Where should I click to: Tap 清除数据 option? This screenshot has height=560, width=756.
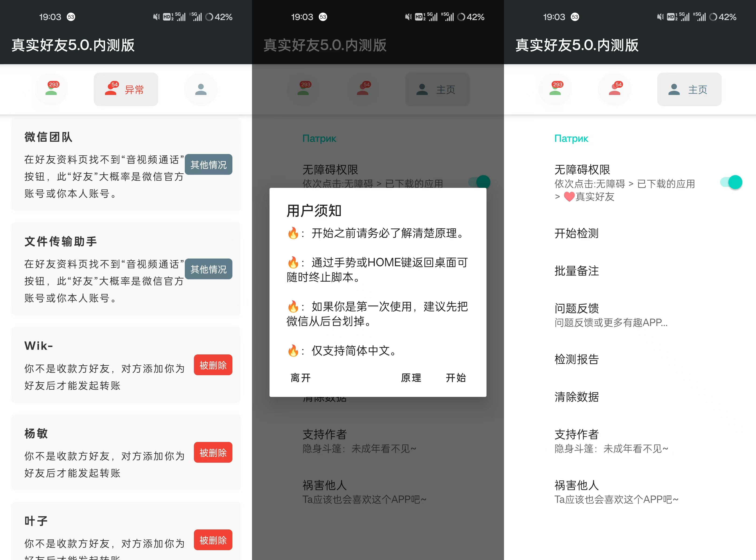tap(576, 397)
